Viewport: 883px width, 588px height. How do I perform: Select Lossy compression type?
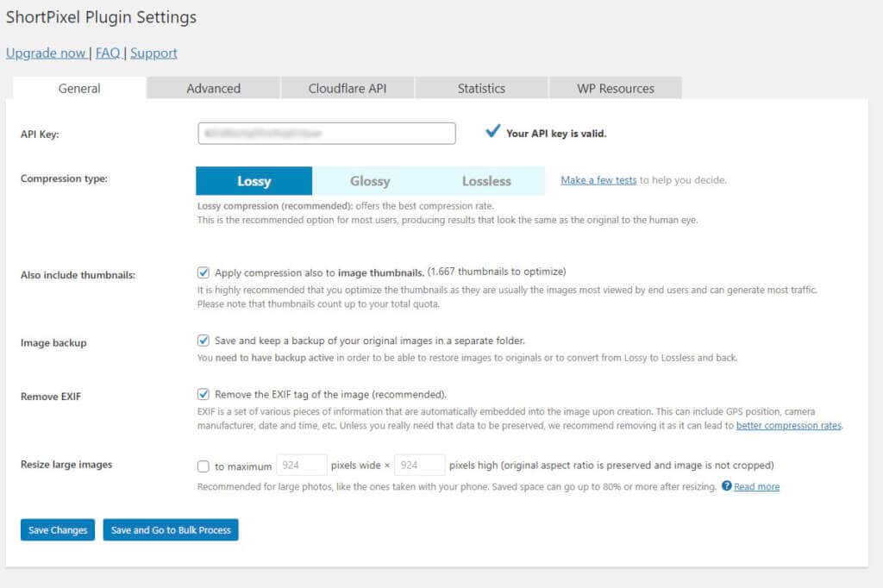point(254,181)
